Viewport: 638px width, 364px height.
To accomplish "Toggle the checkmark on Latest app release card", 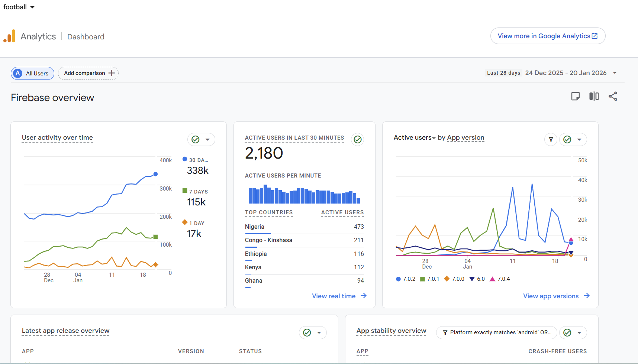I will pos(307,333).
